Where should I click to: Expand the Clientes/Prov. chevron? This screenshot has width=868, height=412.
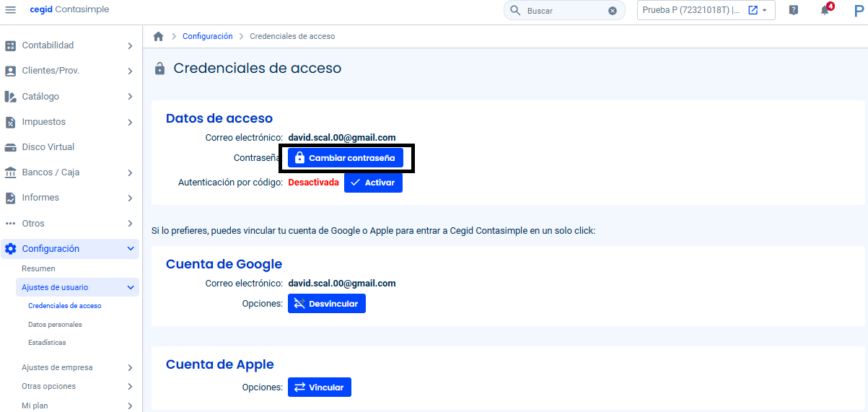coord(130,71)
